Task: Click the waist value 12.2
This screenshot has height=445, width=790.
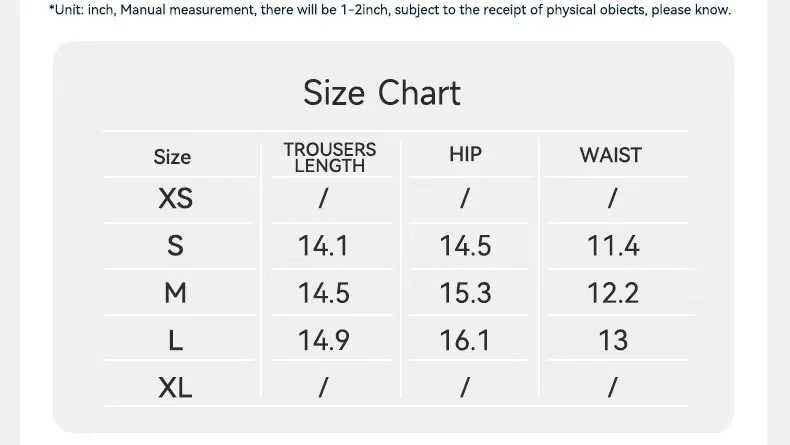Action: tap(613, 293)
